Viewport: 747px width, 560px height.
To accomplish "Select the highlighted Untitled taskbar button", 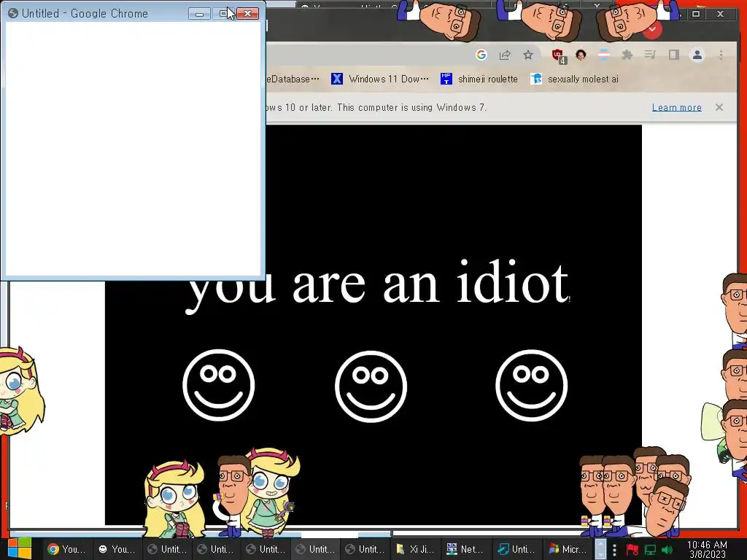I will coord(314,549).
